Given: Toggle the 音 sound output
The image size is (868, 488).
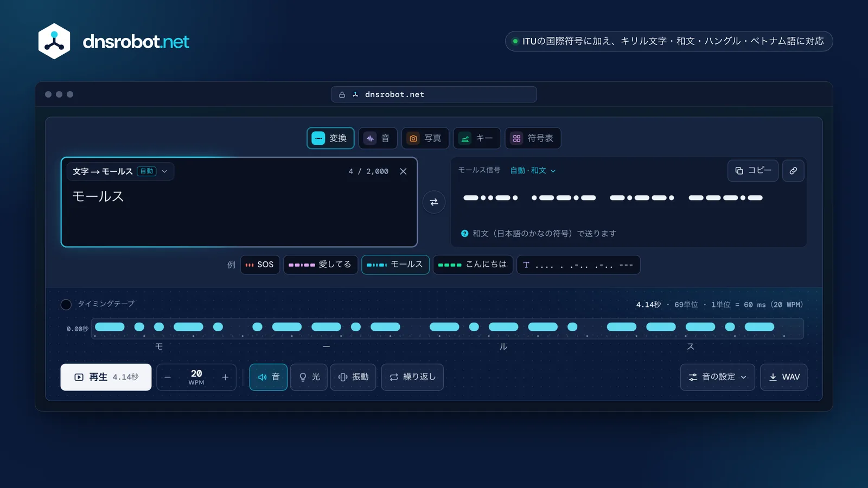Looking at the screenshot, I should pyautogui.click(x=269, y=377).
